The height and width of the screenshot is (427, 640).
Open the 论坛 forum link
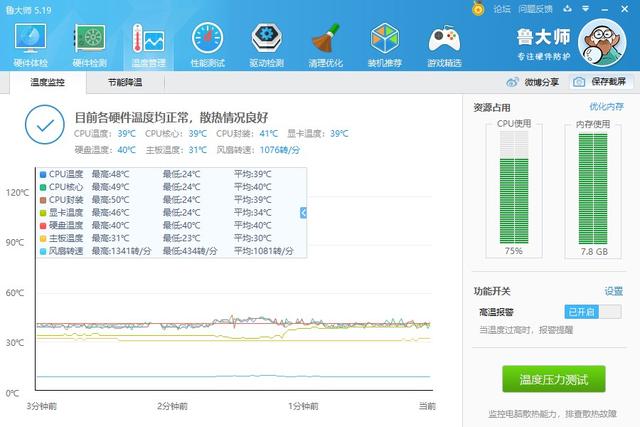coord(502,9)
